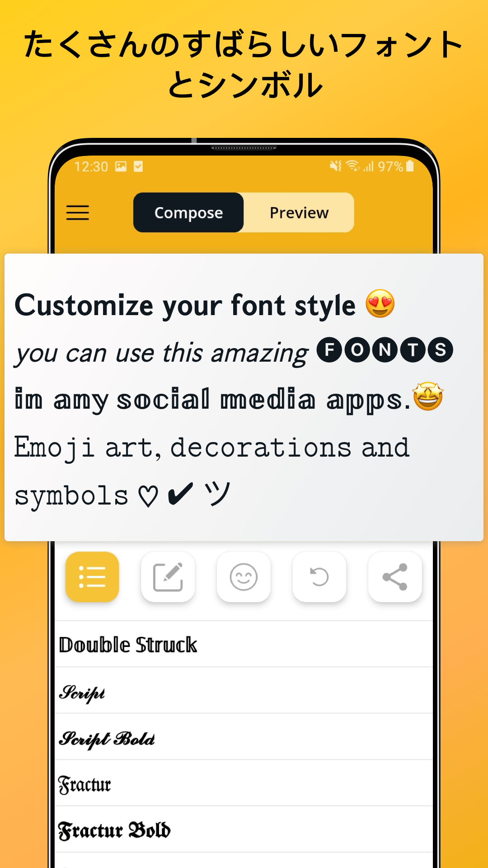Tap the undo reset arrow icon
Viewport: 488px width, 868px height.
pyautogui.click(x=319, y=577)
